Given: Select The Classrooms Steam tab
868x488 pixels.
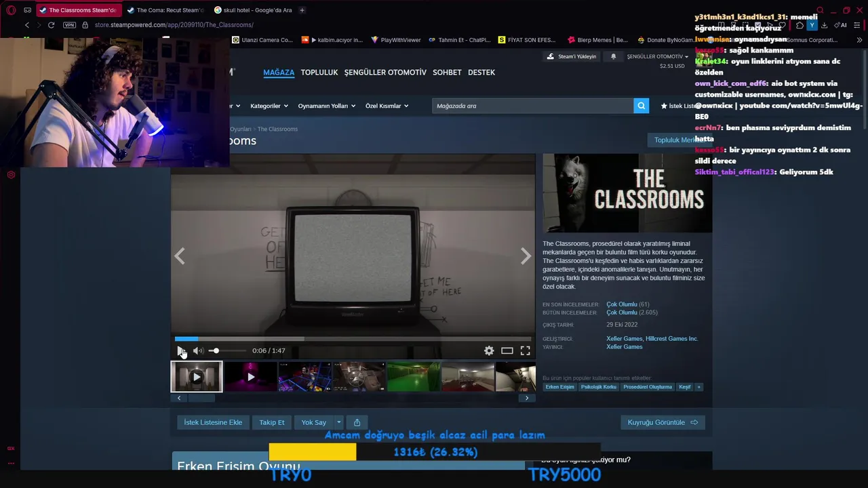Looking at the screenshot, I should [78, 10].
